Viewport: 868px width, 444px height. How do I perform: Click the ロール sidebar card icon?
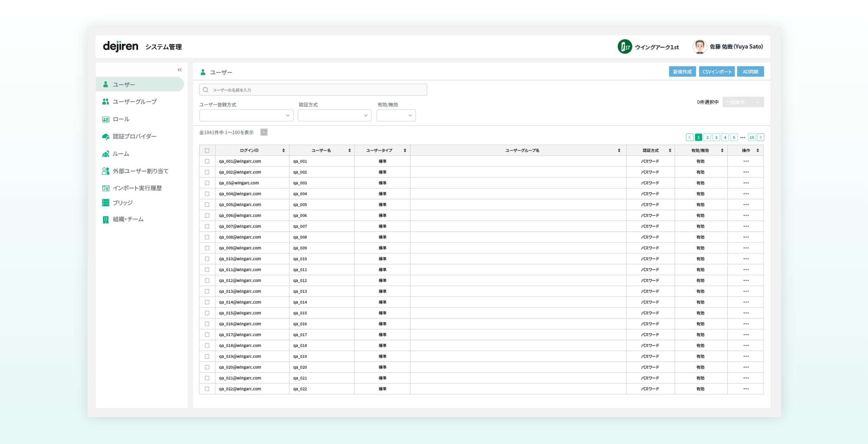point(105,119)
